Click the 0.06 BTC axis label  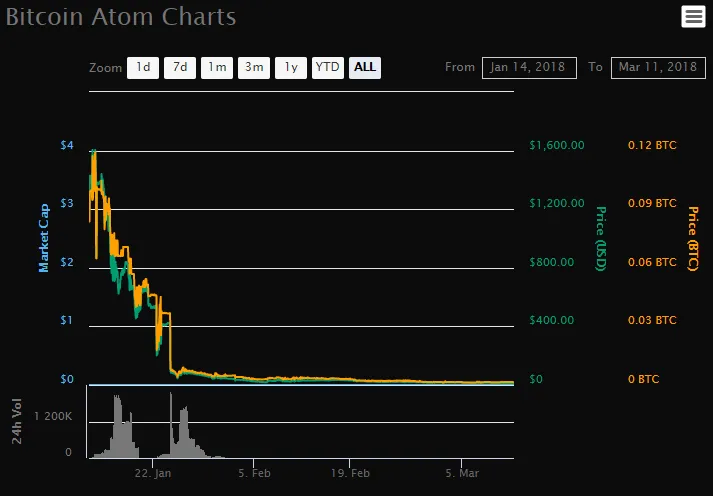[x=652, y=262]
